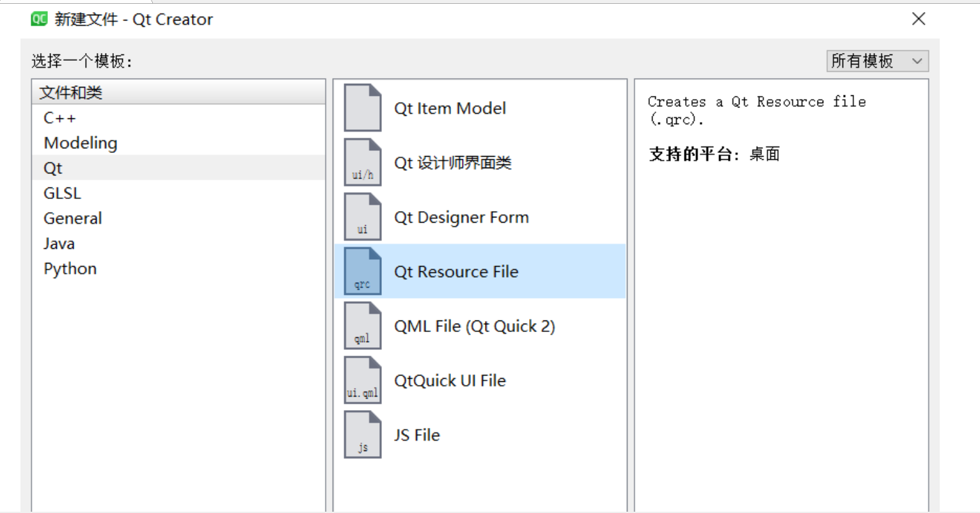Click the ui.qml file icon
980x513 pixels.
pyautogui.click(x=363, y=380)
